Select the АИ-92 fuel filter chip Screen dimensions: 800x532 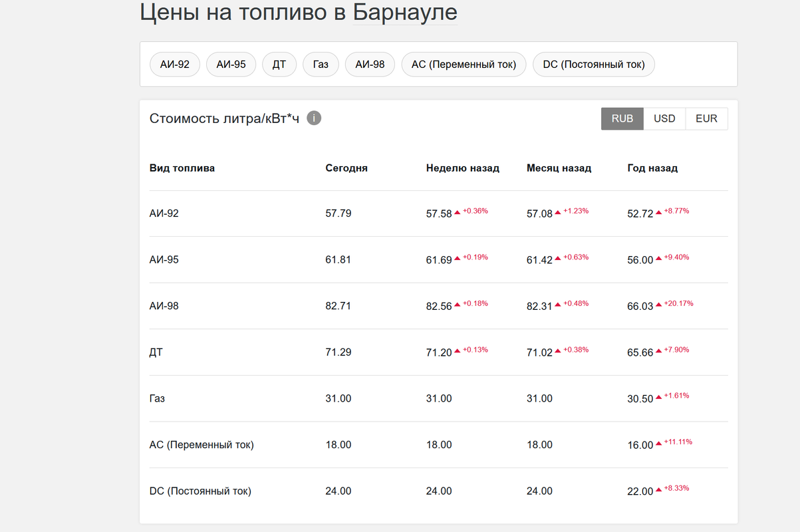pos(175,65)
